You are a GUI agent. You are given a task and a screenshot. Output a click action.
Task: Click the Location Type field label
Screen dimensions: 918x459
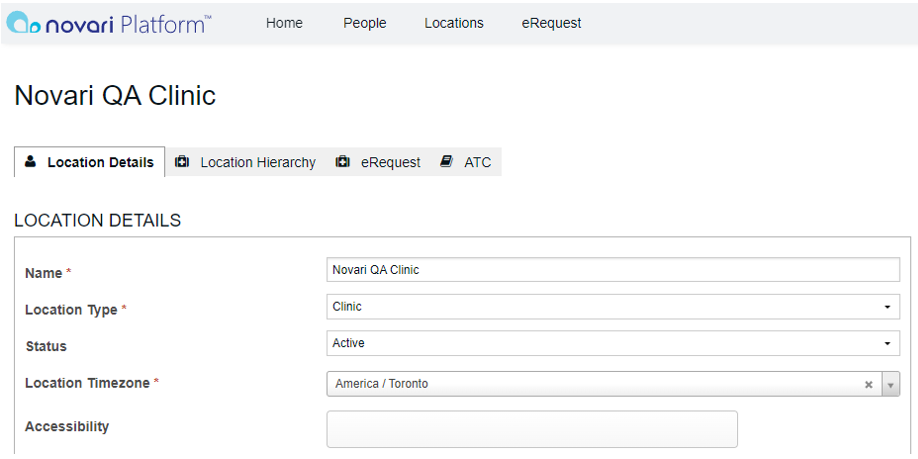point(71,310)
